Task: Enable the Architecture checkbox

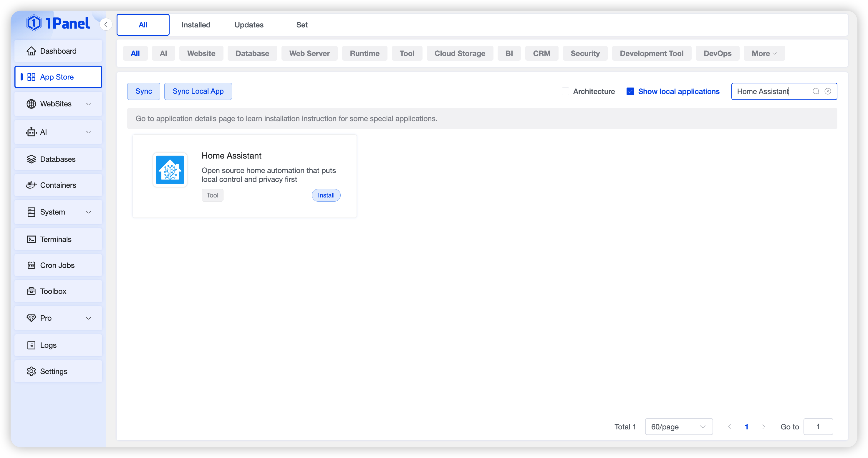Action: click(x=565, y=91)
